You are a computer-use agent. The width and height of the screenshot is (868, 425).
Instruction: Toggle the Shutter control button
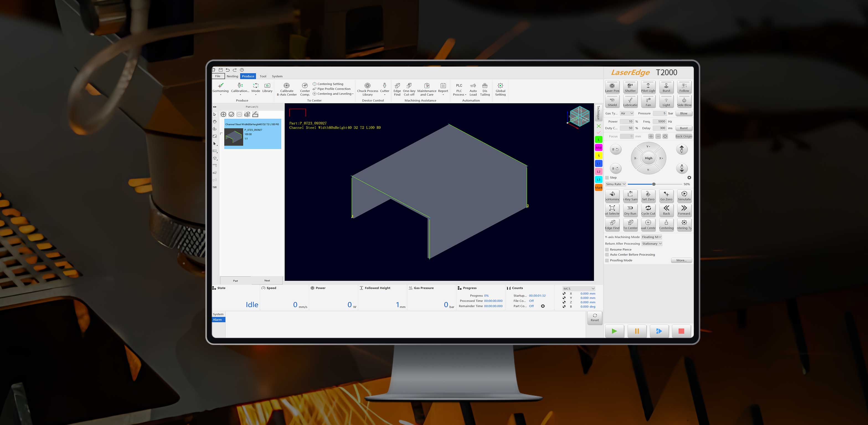(630, 87)
